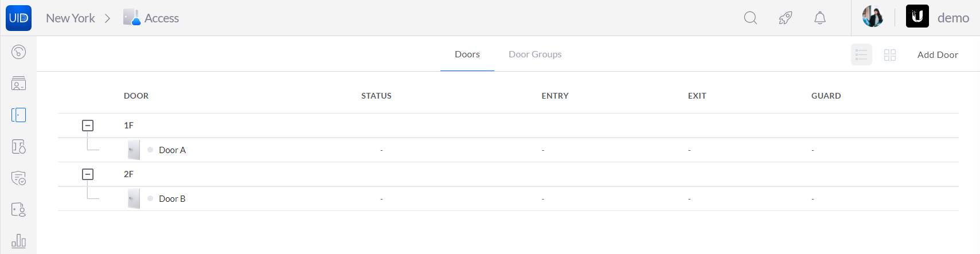Click the UID logo icon
This screenshot has height=254, width=980.
click(x=18, y=18)
